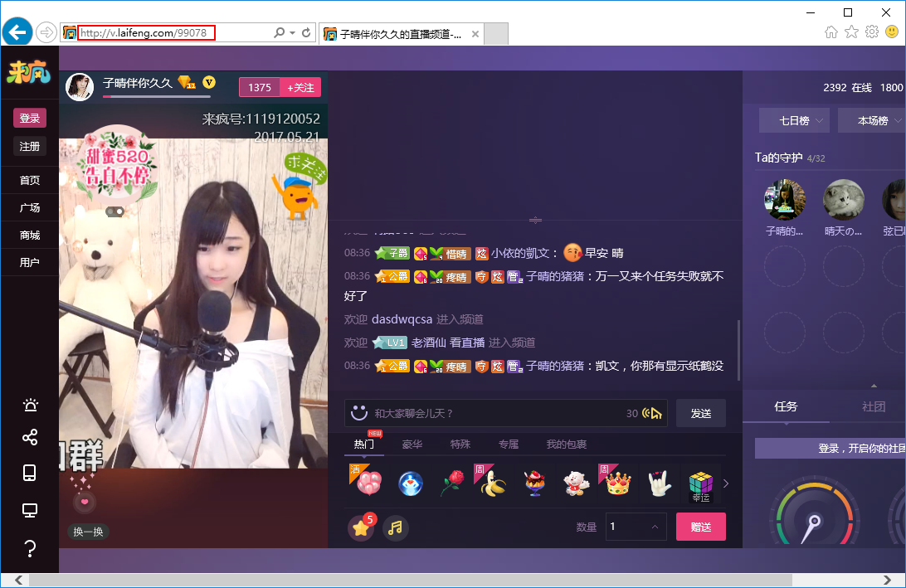Click the 赠送 gift send button
The image size is (906, 588).
click(701, 527)
